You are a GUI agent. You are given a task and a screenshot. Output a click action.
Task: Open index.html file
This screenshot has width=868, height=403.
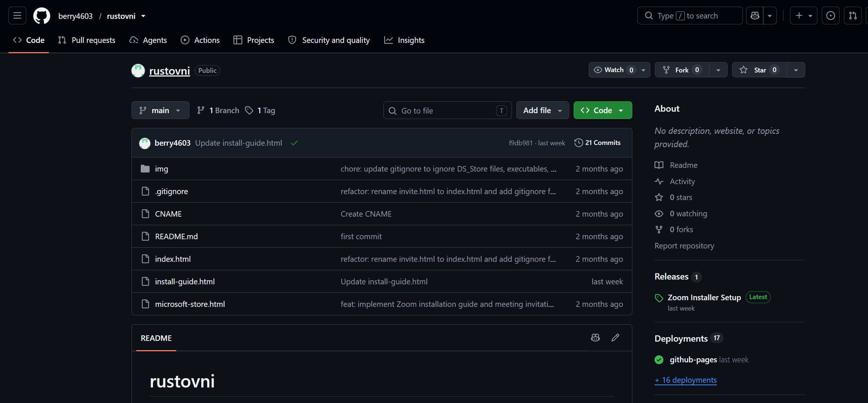(x=173, y=259)
